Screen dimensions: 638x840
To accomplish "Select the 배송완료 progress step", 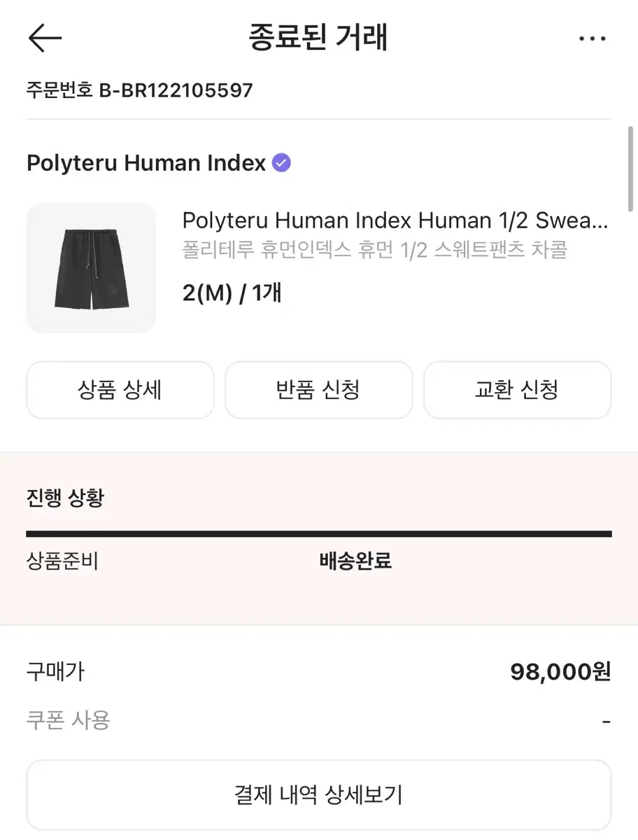I will tap(355, 561).
